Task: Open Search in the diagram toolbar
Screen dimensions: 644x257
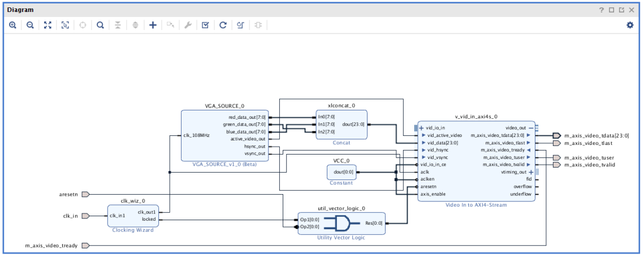Action: pyautogui.click(x=100, y=25)
